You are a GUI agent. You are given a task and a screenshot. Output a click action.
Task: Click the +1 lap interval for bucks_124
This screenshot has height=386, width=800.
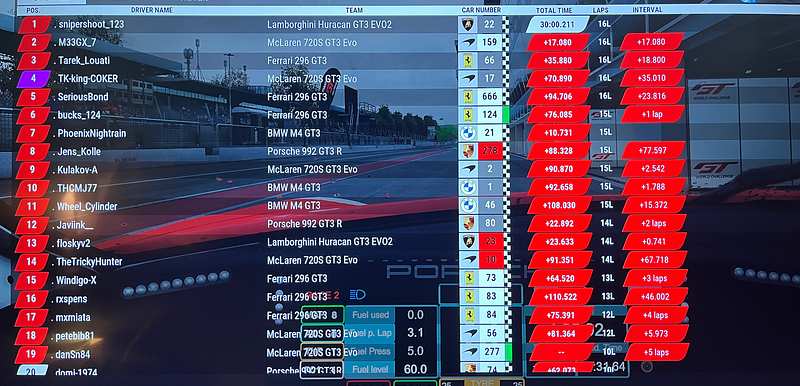coord(653,115)
